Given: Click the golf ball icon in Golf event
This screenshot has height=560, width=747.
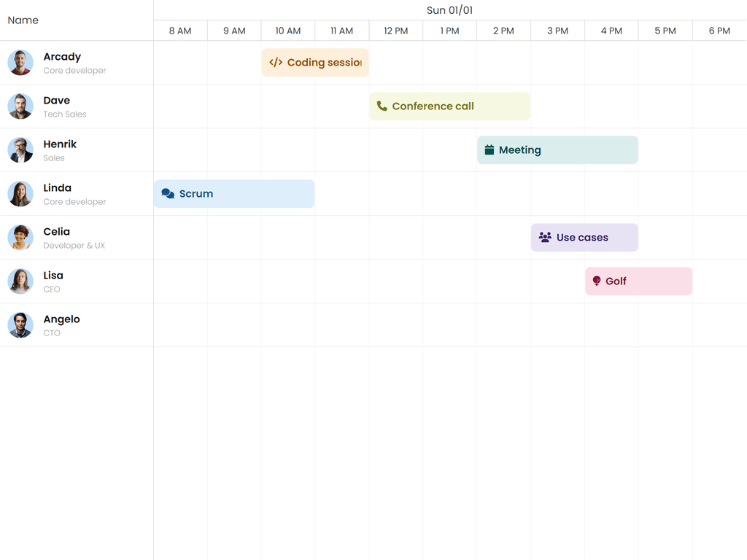Looking at the screenshot, I should click(x=597, y=281).
